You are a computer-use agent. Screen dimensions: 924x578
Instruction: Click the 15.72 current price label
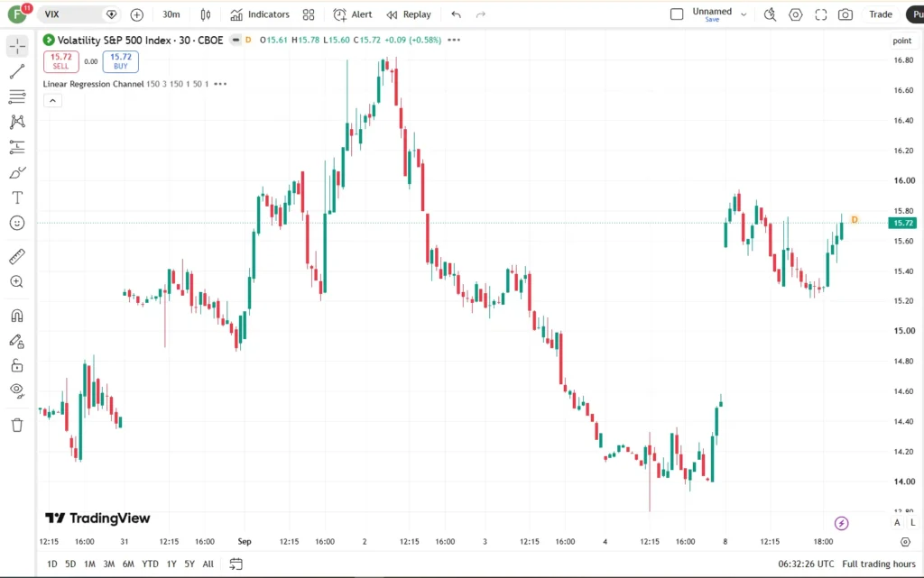click(x=902, y=223)
